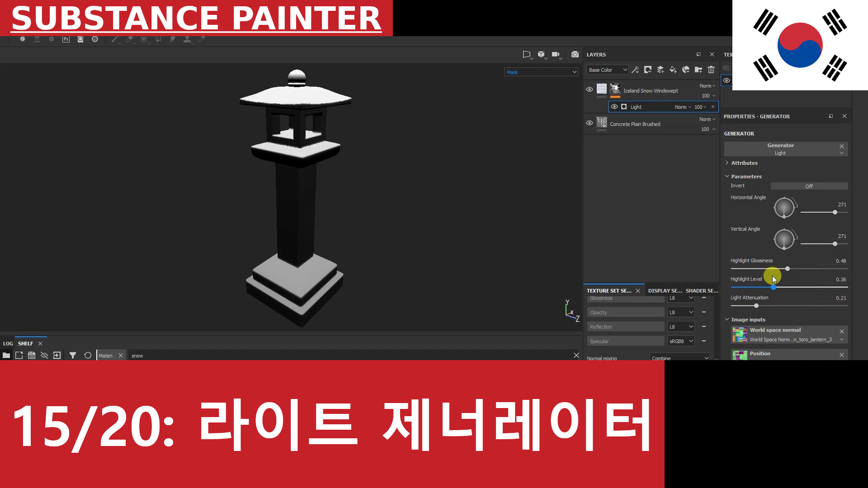Refresh the shelf with circular arrow icon
The height and width of the screenshot is (488, 868).
88,356
